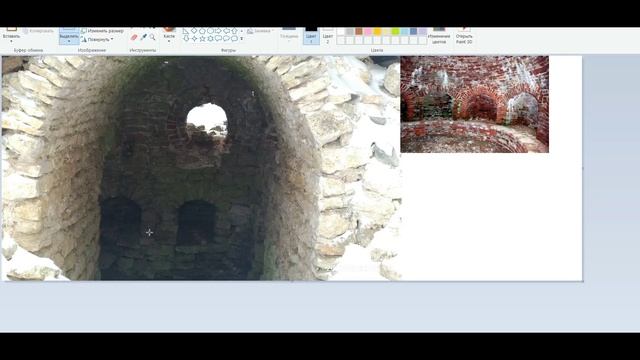Pick the lavender color swatch
The height and width of the screenshot is (360, 640).
(422, 31)
